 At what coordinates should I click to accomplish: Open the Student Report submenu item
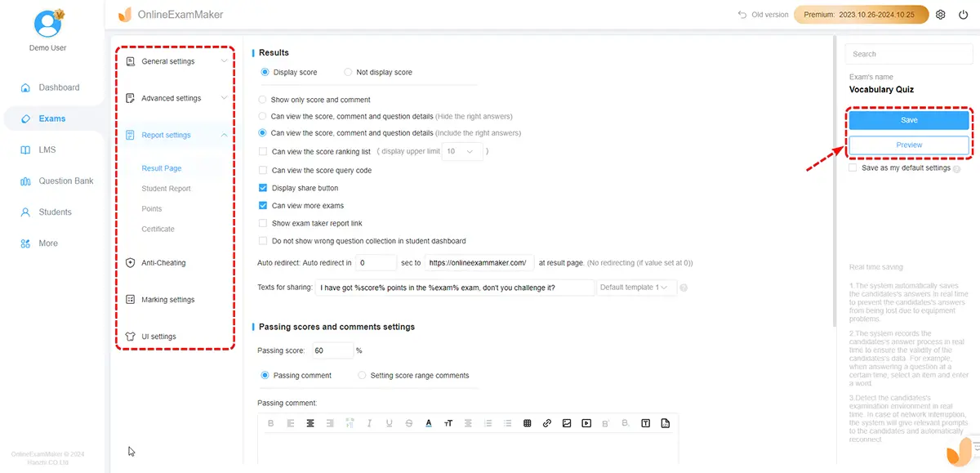pos(166,189)
